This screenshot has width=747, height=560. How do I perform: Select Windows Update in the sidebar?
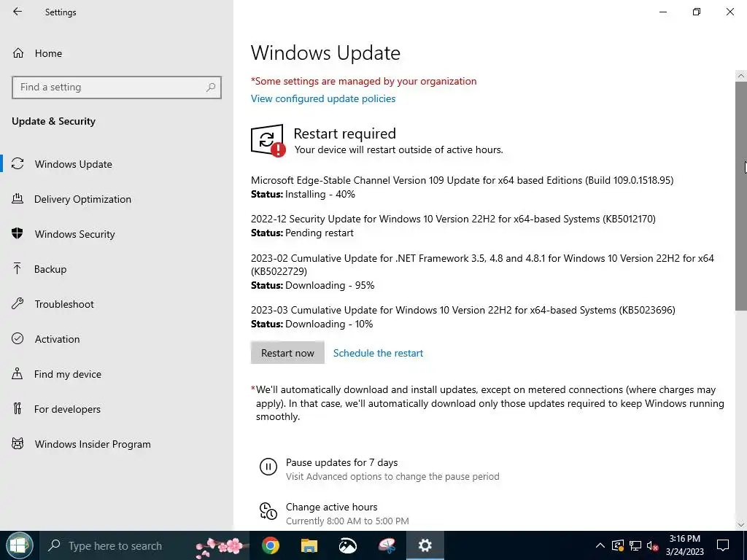[74, 164]
